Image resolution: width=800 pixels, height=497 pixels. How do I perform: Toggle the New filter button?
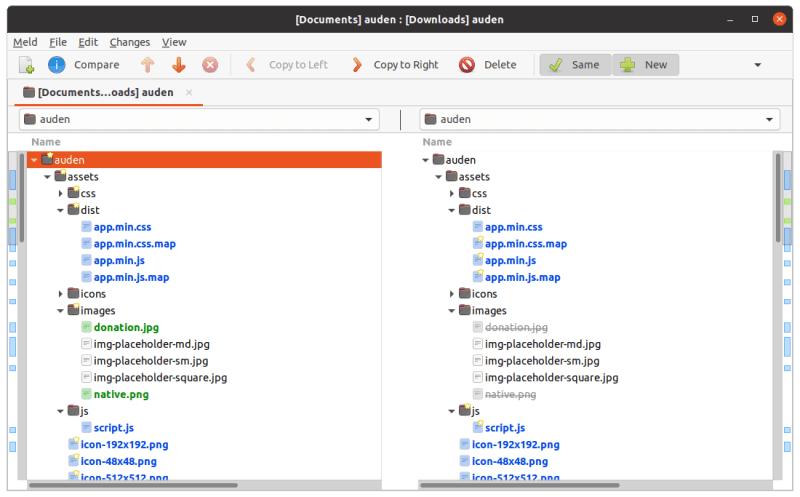(645, 65)
